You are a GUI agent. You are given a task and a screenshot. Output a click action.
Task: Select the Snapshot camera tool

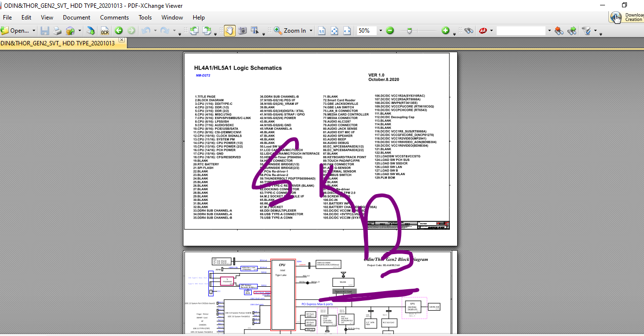(242, 31)
